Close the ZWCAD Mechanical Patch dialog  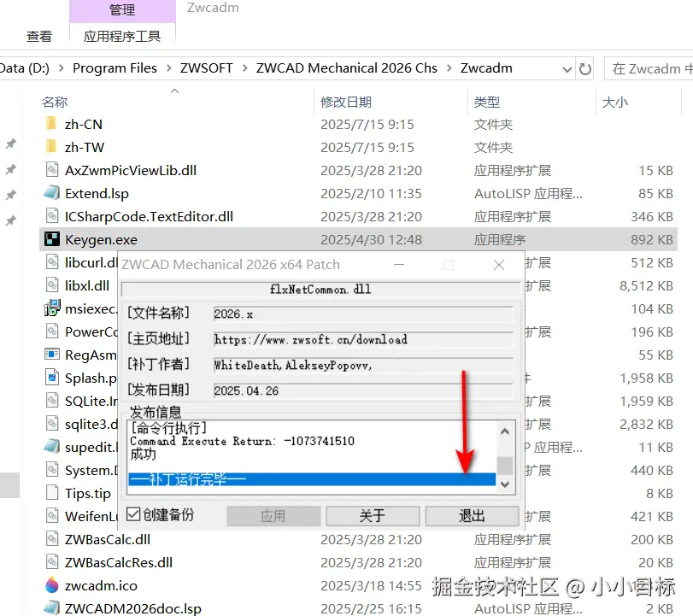click(x=499, y=265)
